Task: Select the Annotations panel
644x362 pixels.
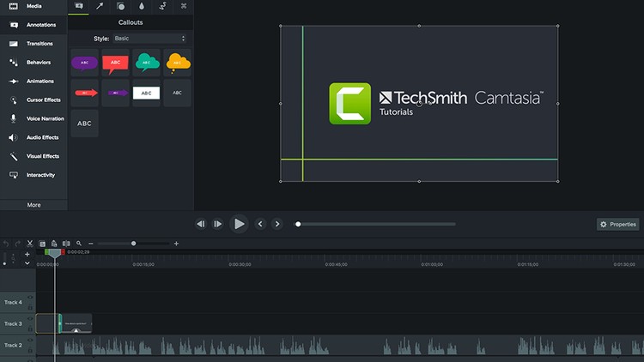Action: [33, 25]
